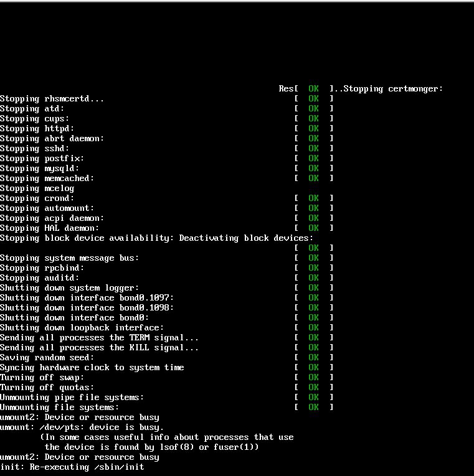474x476 pixels.
Task: Click the OK status for mysqld
Action: [313, 168]
